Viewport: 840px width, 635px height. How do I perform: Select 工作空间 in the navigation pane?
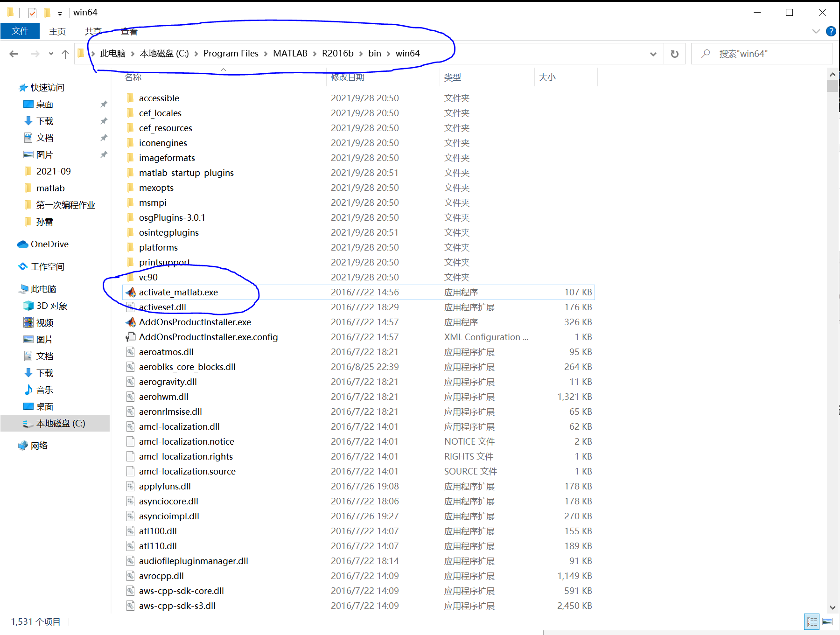click(x=47, y=267)
